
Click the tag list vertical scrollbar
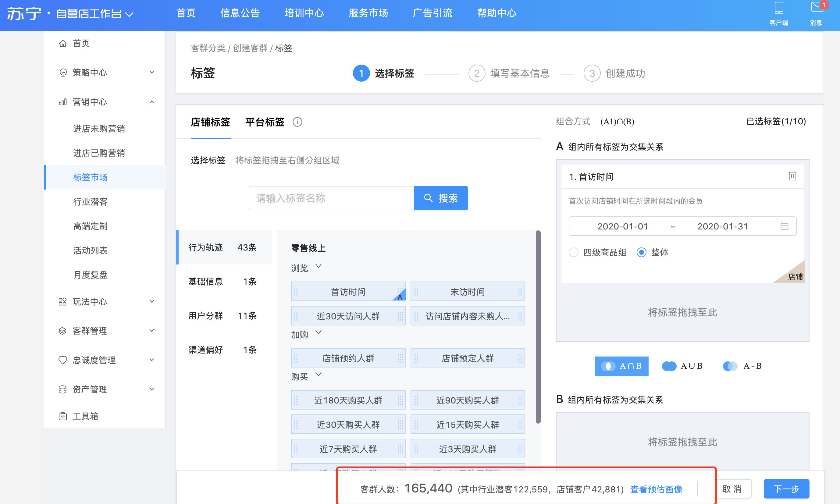click(538, 327)
